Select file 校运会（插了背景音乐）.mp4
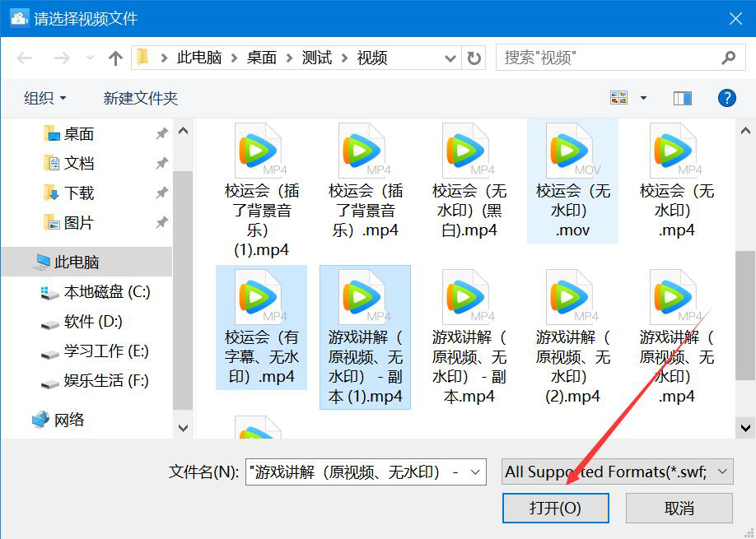The width and height of the screenshot is (756, 539). [x=365, y=181]
